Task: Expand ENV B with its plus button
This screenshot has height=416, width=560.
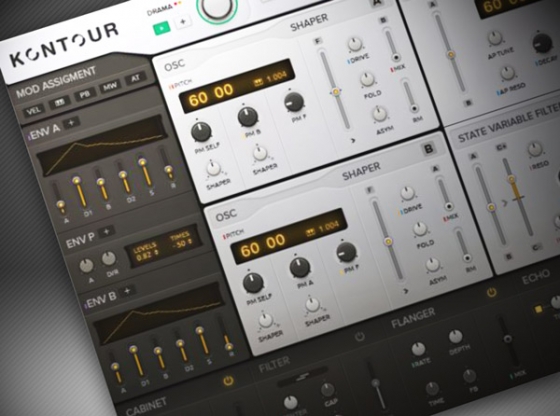Action: (x=127, y=291)
